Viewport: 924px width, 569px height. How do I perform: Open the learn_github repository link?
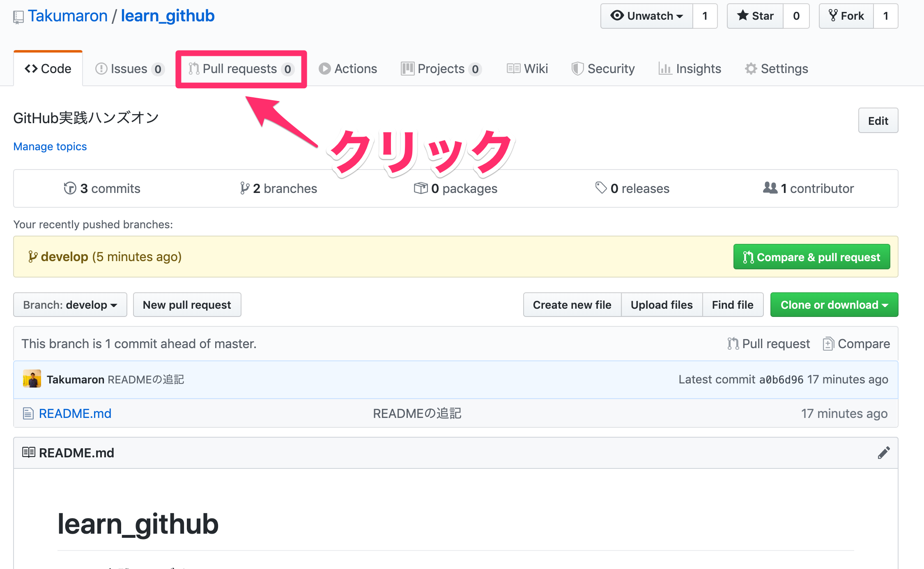pos(168,16)
